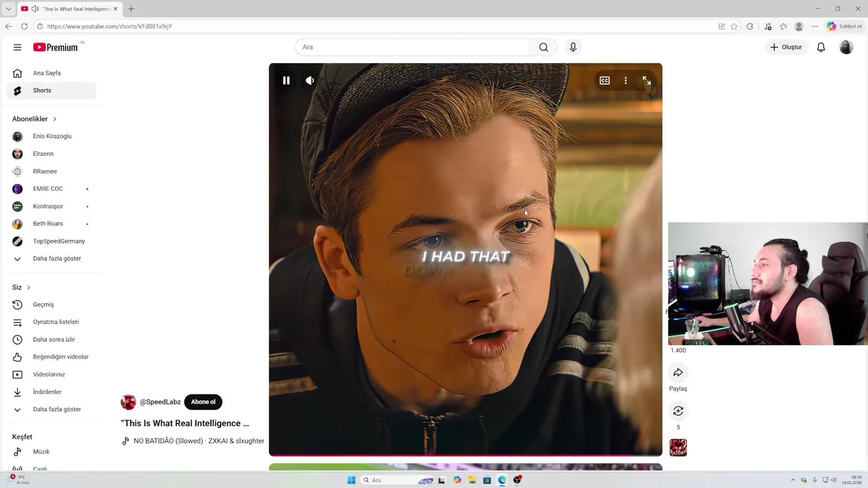Start voice search with microphone icon
Image resolution: width=868 pixels, height=488 pixels.
pyautogui.click(x=573, y=47)
